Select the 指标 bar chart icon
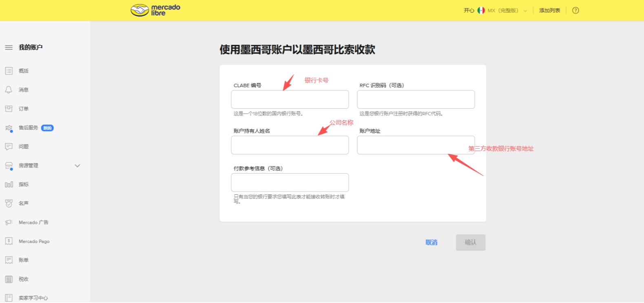This screenshot has width=644, height=303. pyautogui.click(x=9, y=185)
